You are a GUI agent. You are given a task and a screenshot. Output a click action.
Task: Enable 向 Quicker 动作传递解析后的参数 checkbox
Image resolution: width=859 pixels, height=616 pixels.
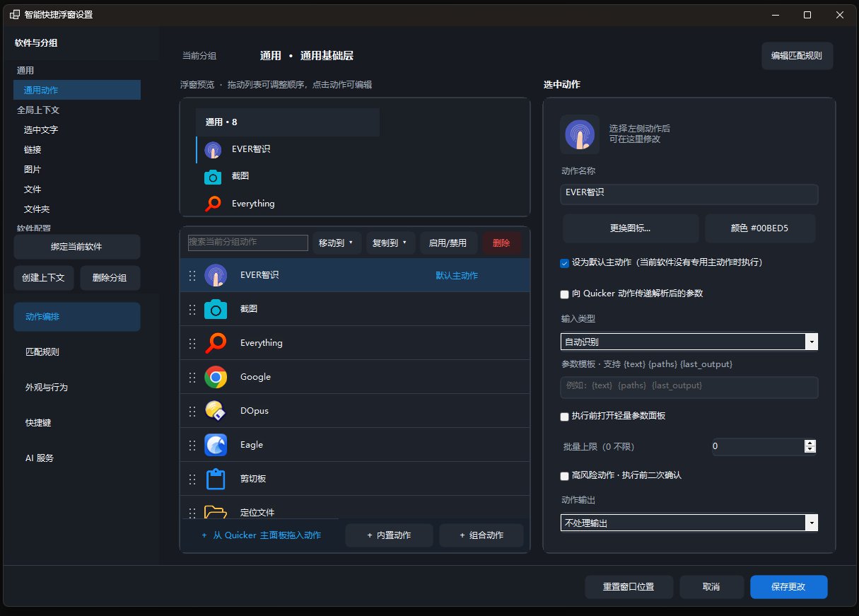tap(564, 294)
